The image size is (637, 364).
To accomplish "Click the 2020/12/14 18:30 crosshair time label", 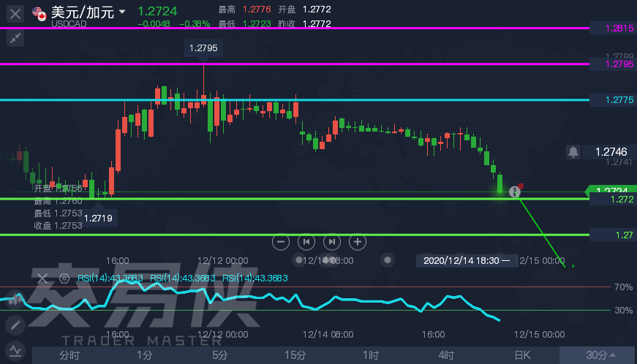I will click(467, 260).
